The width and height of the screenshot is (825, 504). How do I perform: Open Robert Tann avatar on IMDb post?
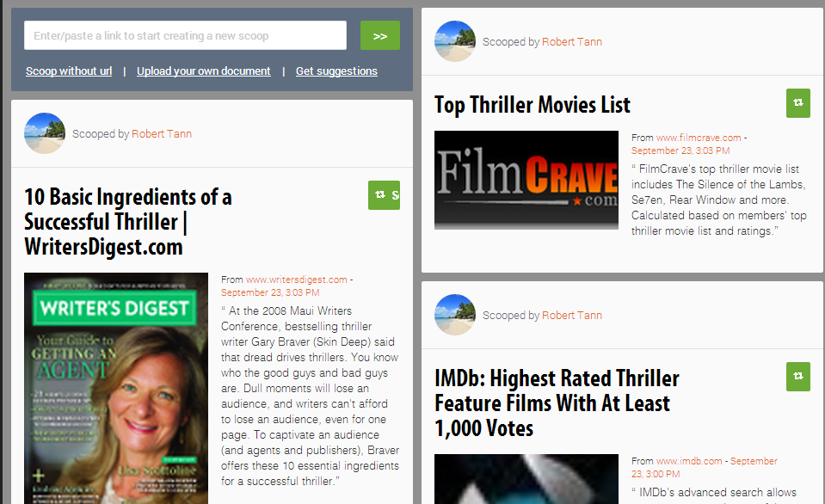pyautogui.click(x=455, y=315)
